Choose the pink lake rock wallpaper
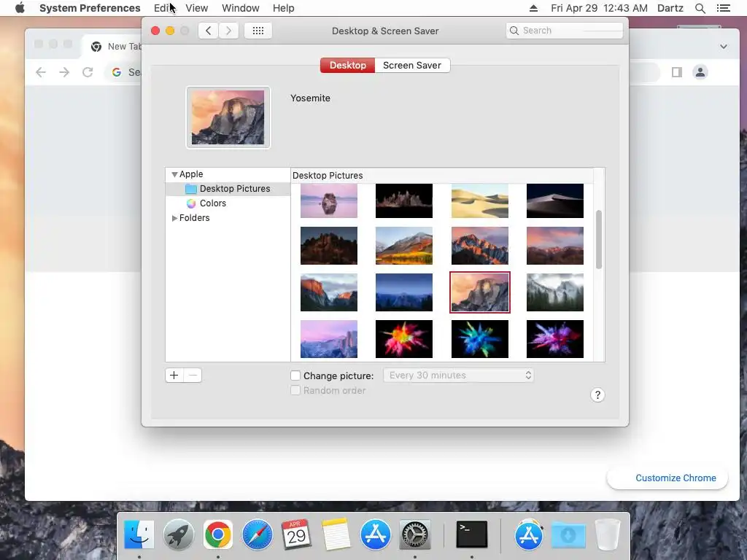The height and width of the screenshot is (560, 747). (x=329, y=201)
